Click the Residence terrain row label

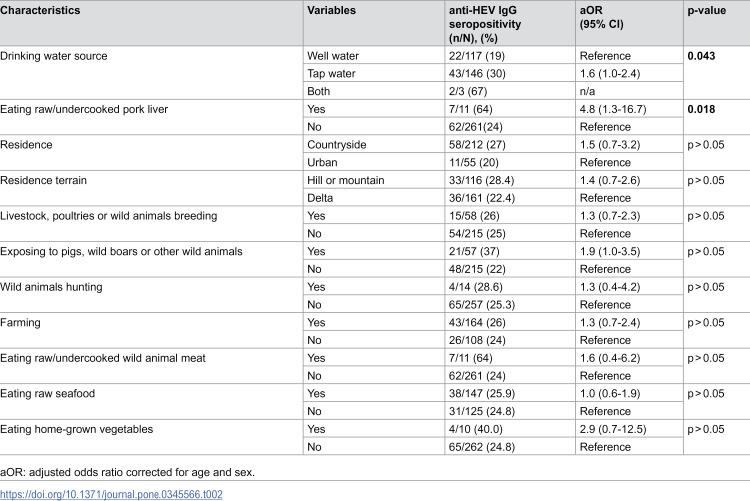[x=44, y=180]
